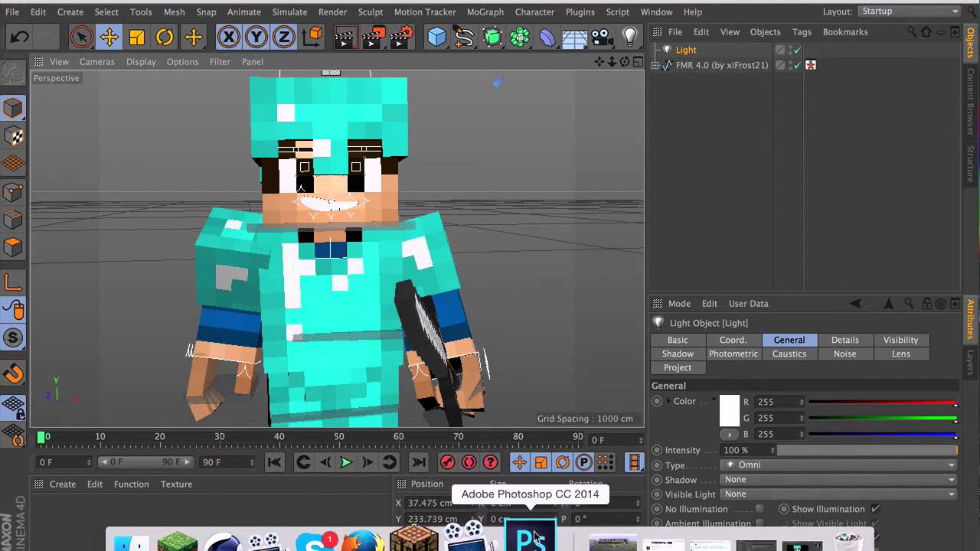
Task: Activate the Move tool in top toolbar
Action: point(109,37)
